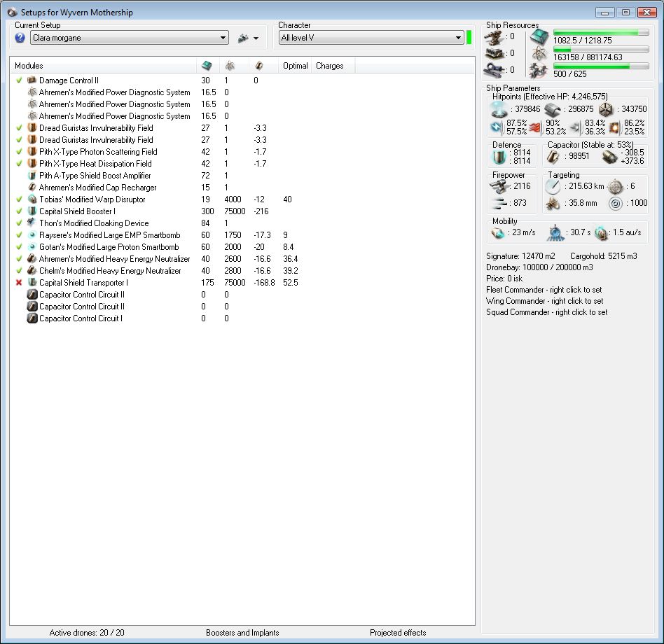Click Fleet Commander - right click to set
The width and height of the screenshot is (664, 644).
point(544,290)
